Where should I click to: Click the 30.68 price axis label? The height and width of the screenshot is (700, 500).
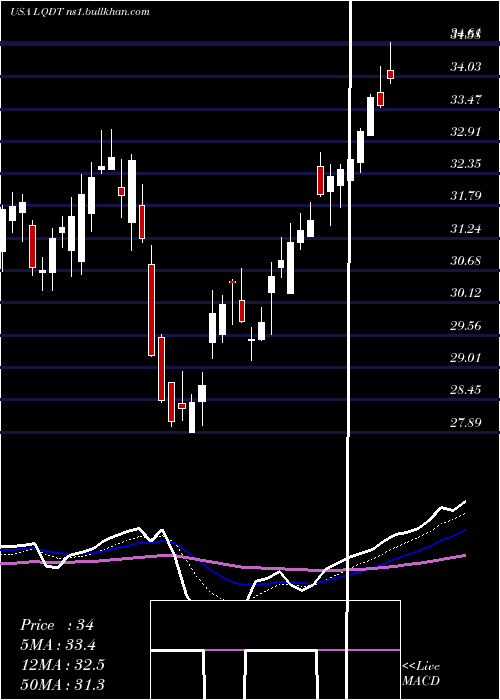coord(466,261)
